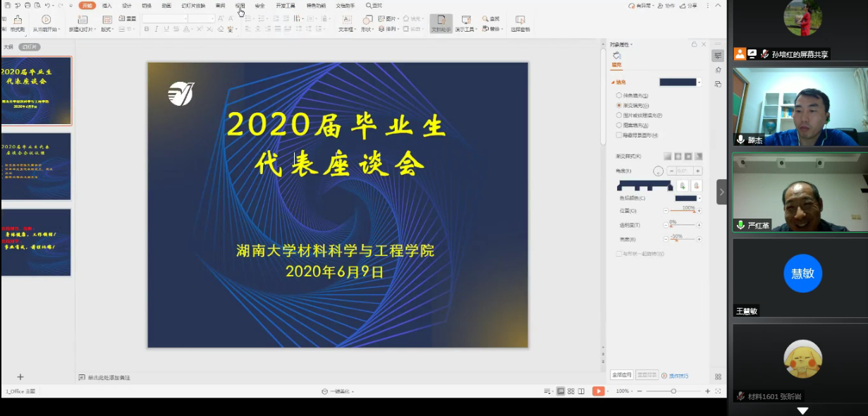Add a gradient stop in the fill panel
Image resolution: width=868 pixels, height=416 pixels.
[x=683, y=185]
